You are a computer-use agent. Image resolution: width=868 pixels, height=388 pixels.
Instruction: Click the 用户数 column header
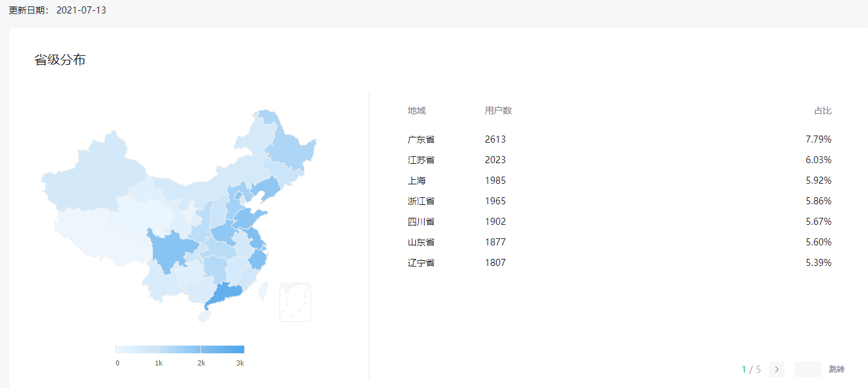coord(498,110)
